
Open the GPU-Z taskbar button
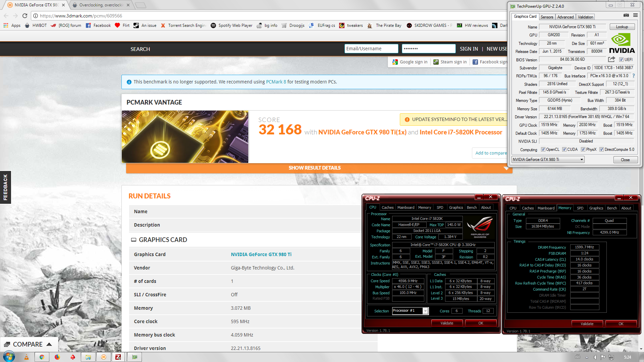point(135,357)
